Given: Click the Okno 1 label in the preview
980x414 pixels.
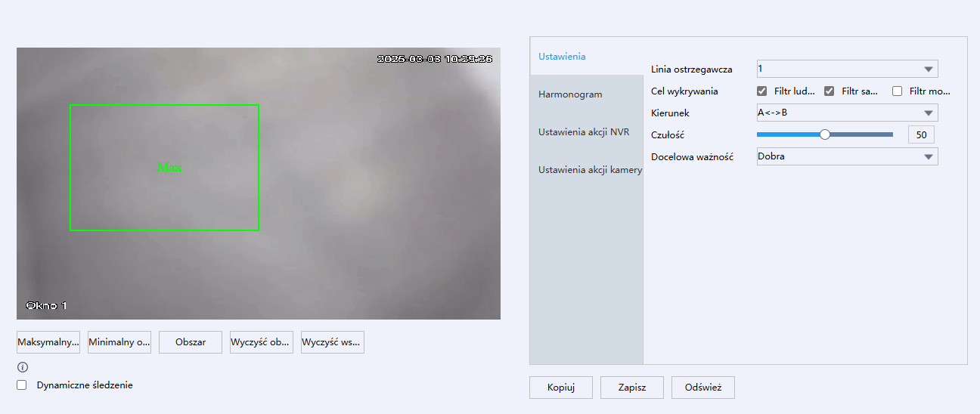Looking at the screenshot, I should (x=46, y=306).
